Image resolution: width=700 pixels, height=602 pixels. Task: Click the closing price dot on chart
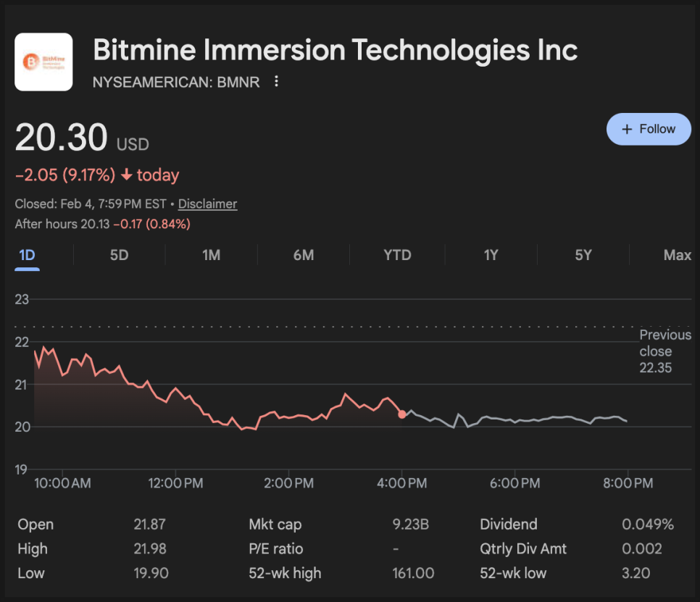coord(402,414)
